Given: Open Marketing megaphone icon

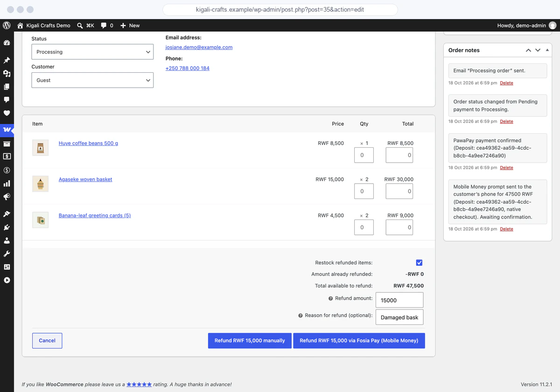Looking at the screenshot, I should tap(7, 197).
